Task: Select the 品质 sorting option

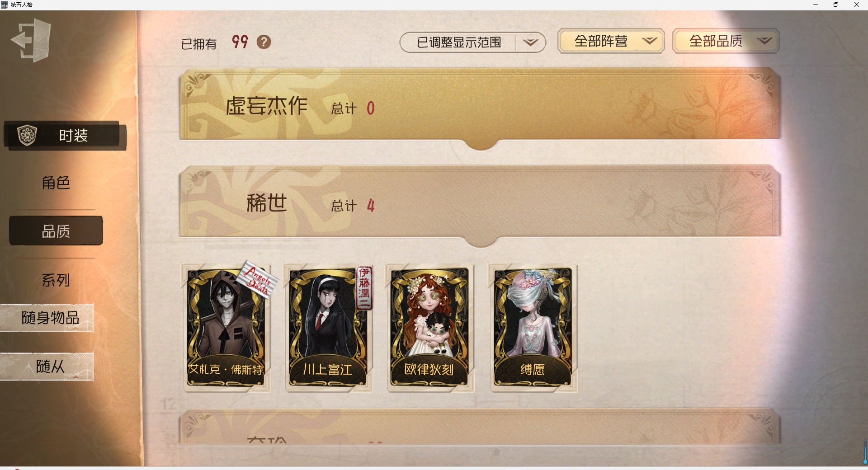Action: pos(56,231)
